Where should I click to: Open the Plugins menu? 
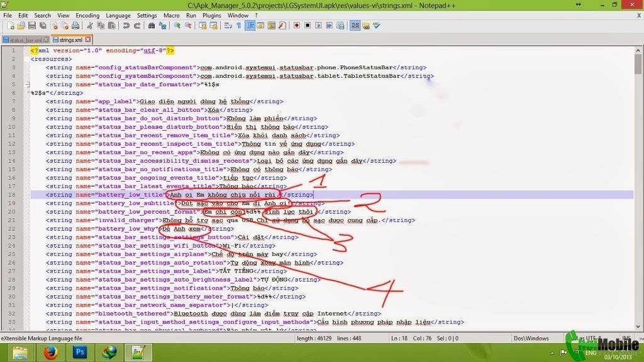click(x=211, y=16)
